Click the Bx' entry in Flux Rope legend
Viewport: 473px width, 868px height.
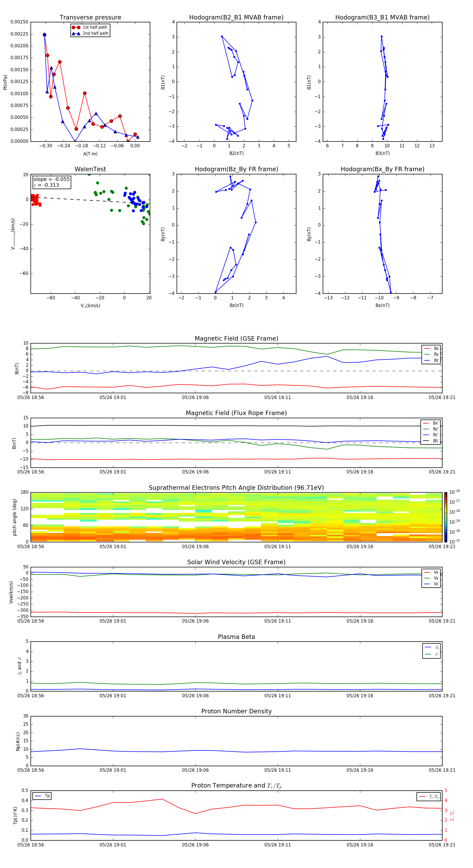[x=431, y=423]
